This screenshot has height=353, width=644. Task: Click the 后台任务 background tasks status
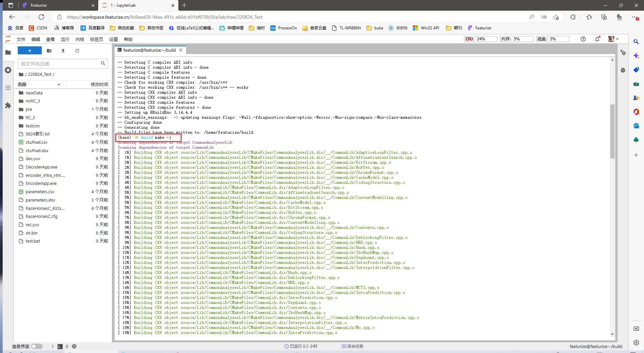[x=352, y=346]
